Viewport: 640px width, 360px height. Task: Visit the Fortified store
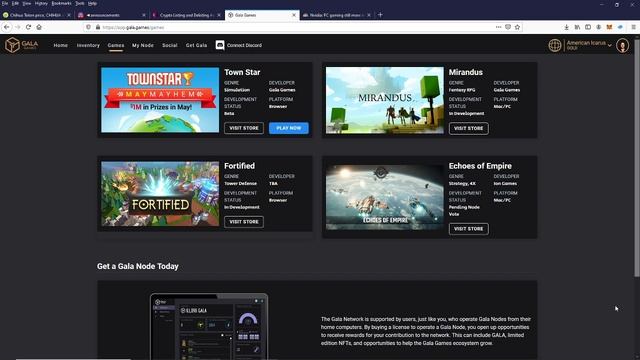(244, 222)
